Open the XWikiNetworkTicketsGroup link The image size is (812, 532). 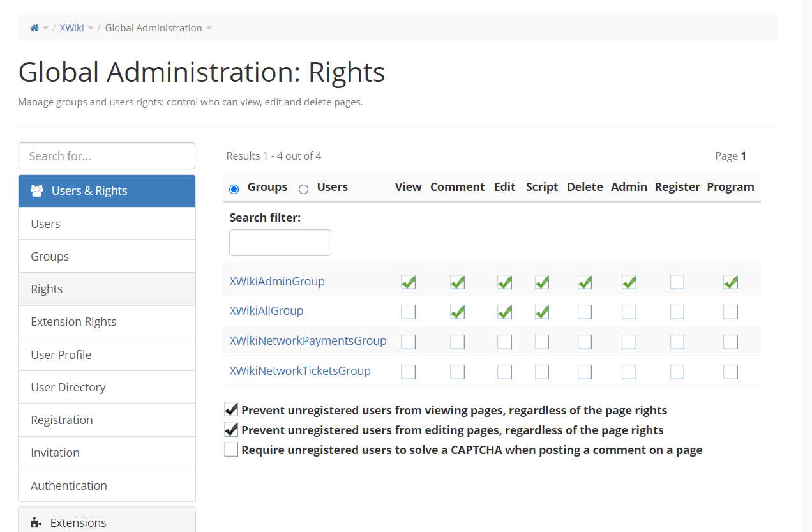click(x=300, y=370)
